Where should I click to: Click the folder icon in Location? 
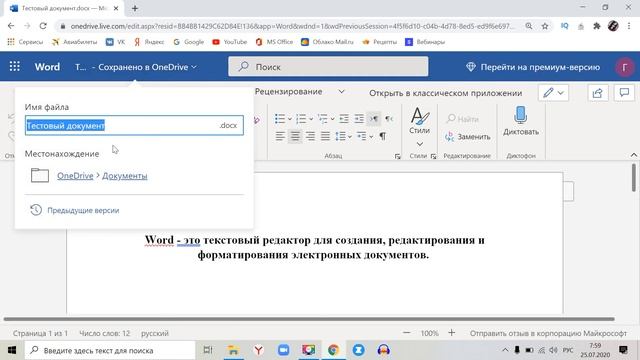point(40,176)
